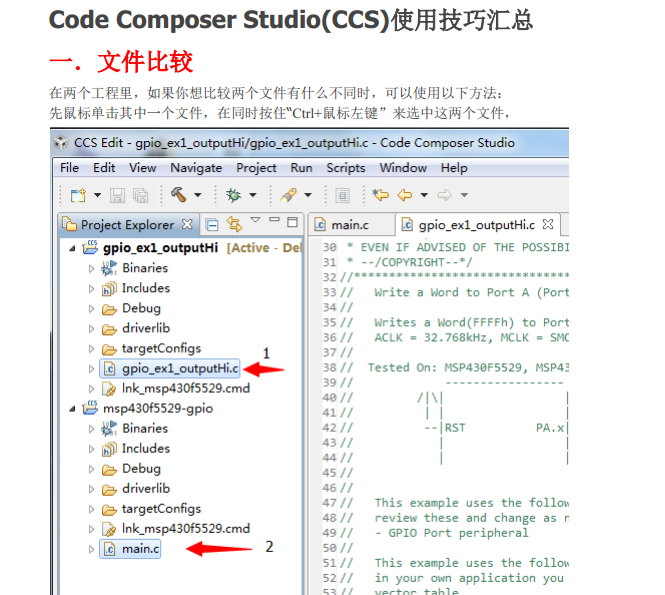
Task: Open the New dropdown arrow
Action: pos(98,195)
